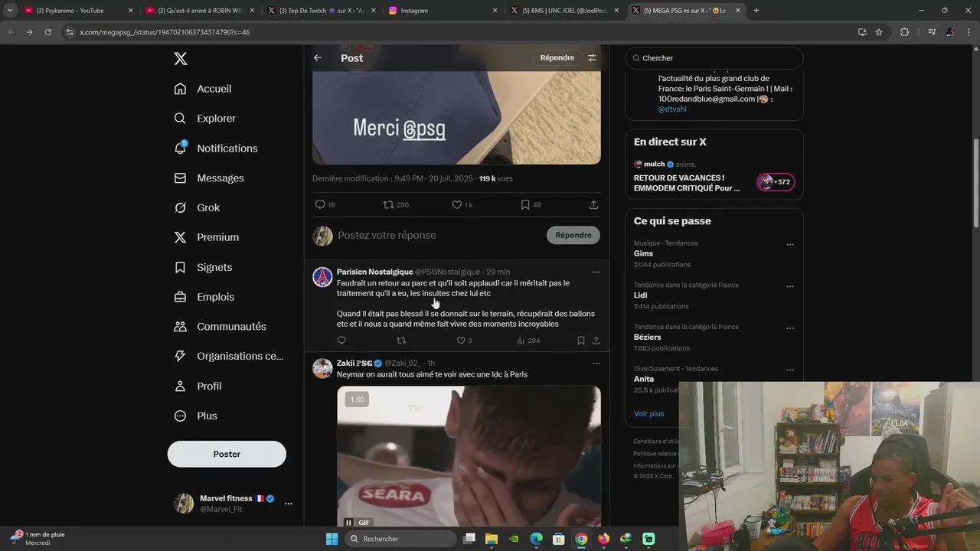
Task: Open Communautés in the sidebar
Action: (220, 327)
